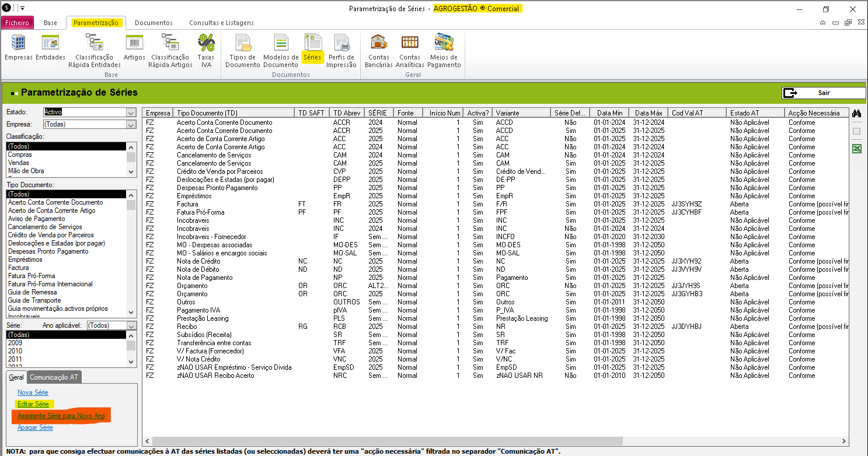
Task: Open the Empresas ribbon icon
Action: click(x=18, y=44)
